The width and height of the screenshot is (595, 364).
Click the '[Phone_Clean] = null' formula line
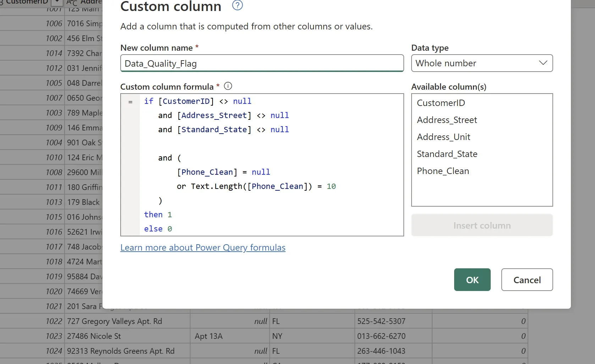tap(224, 172)
